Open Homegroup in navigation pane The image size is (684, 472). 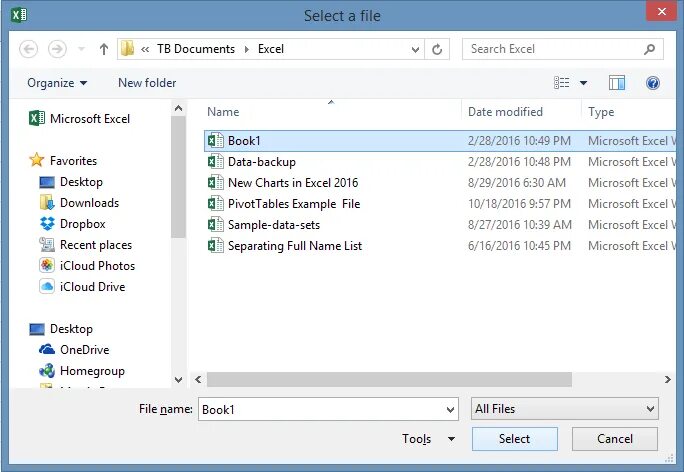point(82,371)
